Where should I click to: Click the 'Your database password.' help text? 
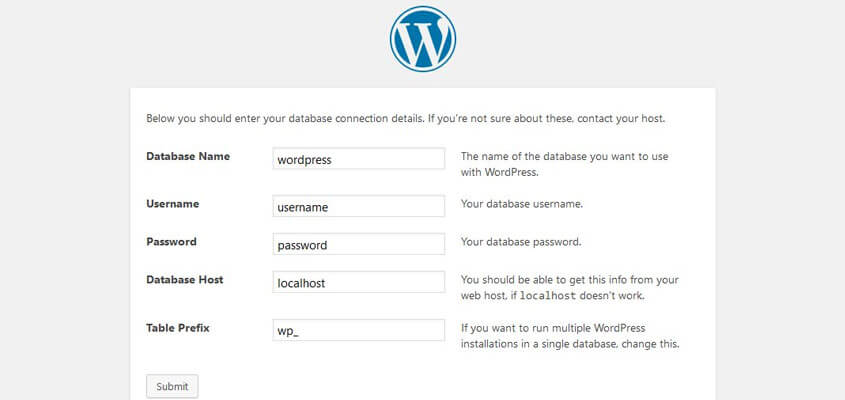pos(521,242)
